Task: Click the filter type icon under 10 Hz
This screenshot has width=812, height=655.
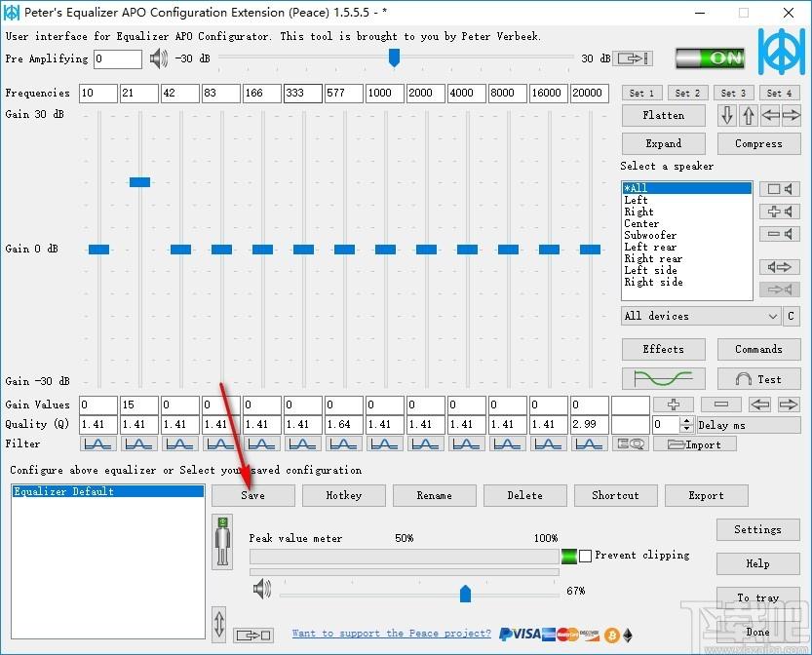Action: coord(97,443)
